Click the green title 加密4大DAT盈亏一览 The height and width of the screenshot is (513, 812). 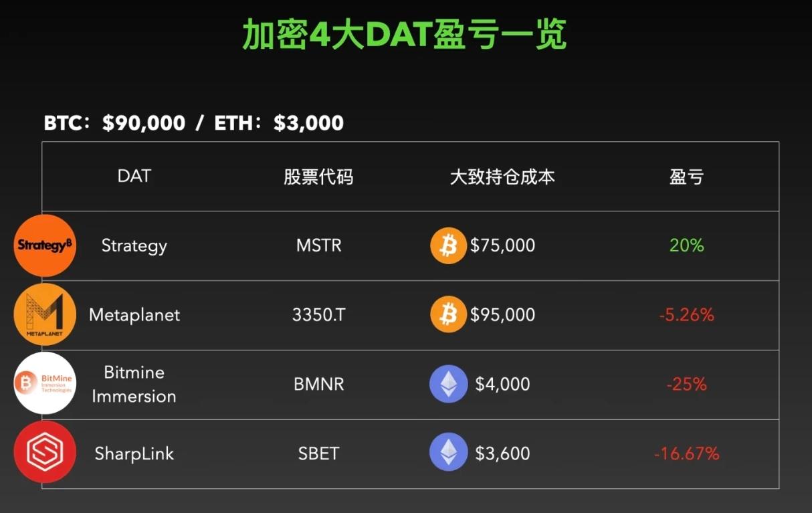405,35
